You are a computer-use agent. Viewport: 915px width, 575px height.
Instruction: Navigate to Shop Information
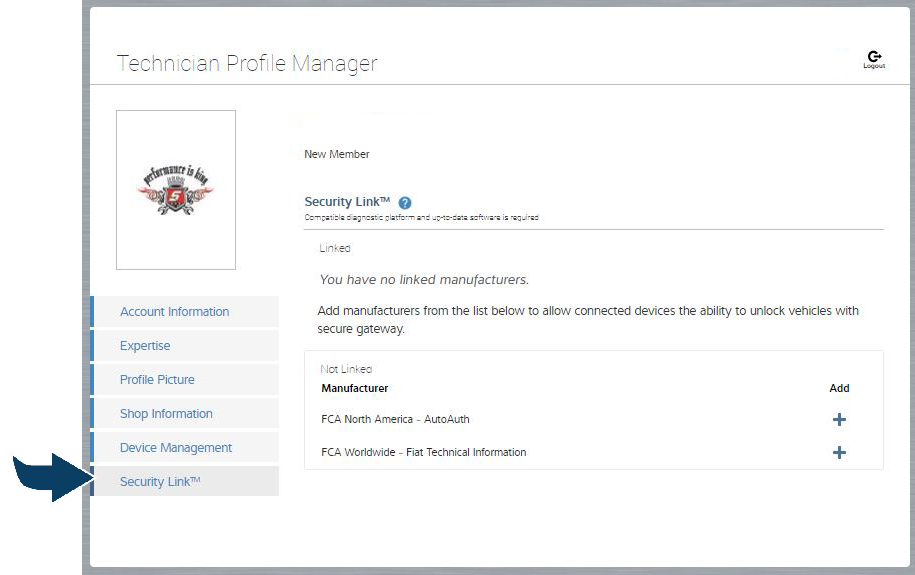[166, 414]
